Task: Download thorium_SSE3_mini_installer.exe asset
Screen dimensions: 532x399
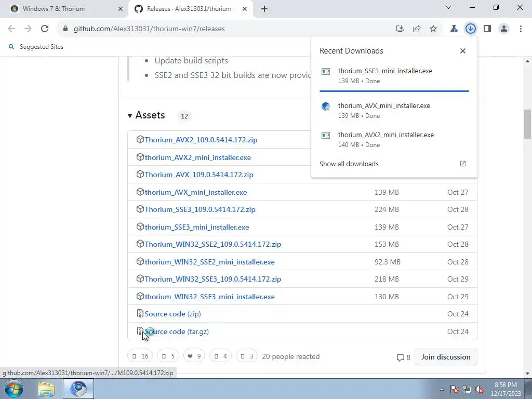Action: pos(197,227)
